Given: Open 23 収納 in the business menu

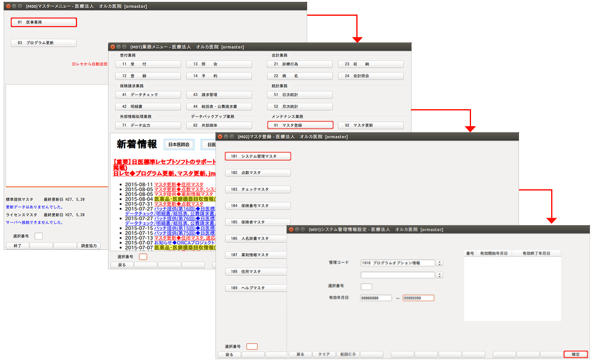Looking at the screenshot, I should 371,64.
